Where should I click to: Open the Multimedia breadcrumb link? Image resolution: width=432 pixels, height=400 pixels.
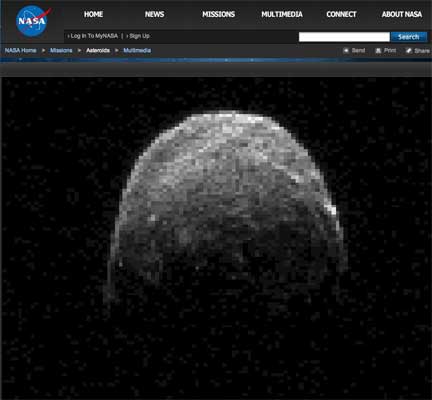point(137,50)
